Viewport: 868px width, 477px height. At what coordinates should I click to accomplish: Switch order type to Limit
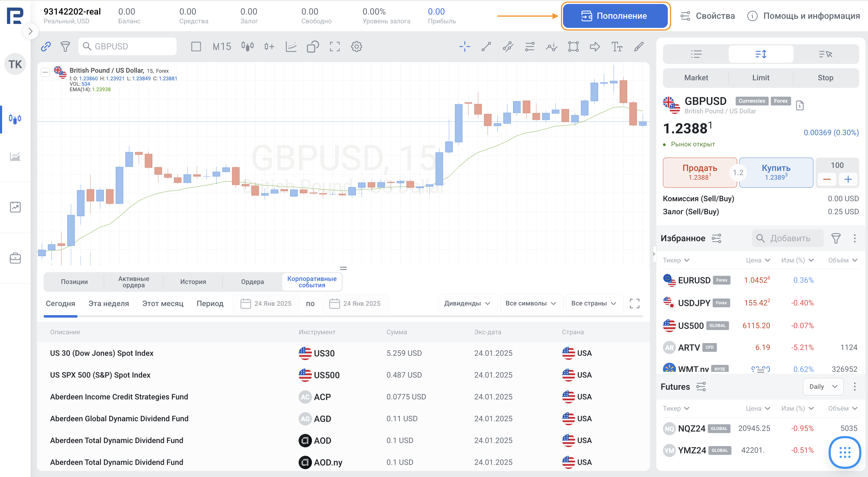tap(760, 78)
